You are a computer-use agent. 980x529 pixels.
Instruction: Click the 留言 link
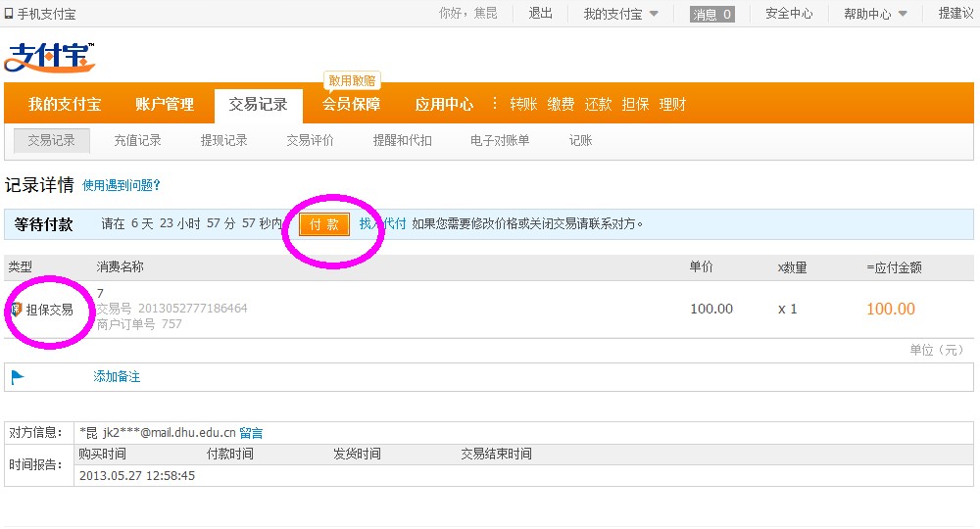point(251,433)
